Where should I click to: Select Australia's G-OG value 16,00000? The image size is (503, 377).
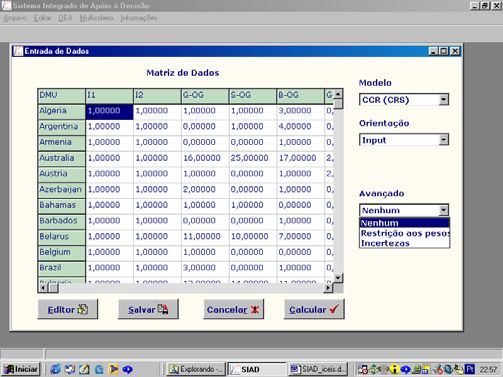tap(205, 159)
